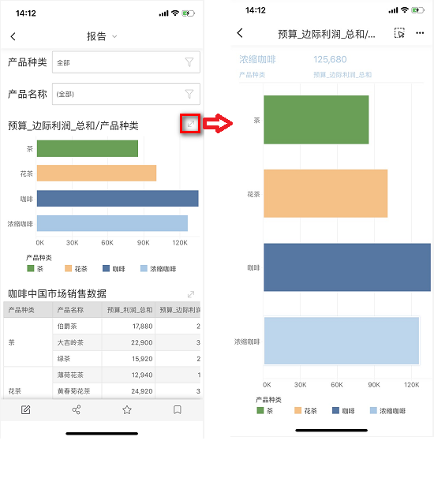
Task: Click the 黄春菊花茶 table cell
Action: tap(77, 391)
